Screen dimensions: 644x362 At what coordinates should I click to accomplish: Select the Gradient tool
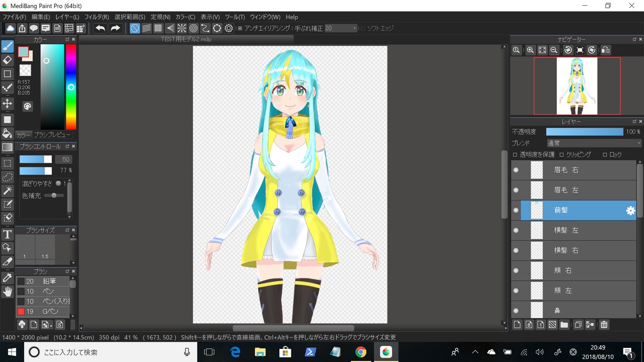[7, 147]
